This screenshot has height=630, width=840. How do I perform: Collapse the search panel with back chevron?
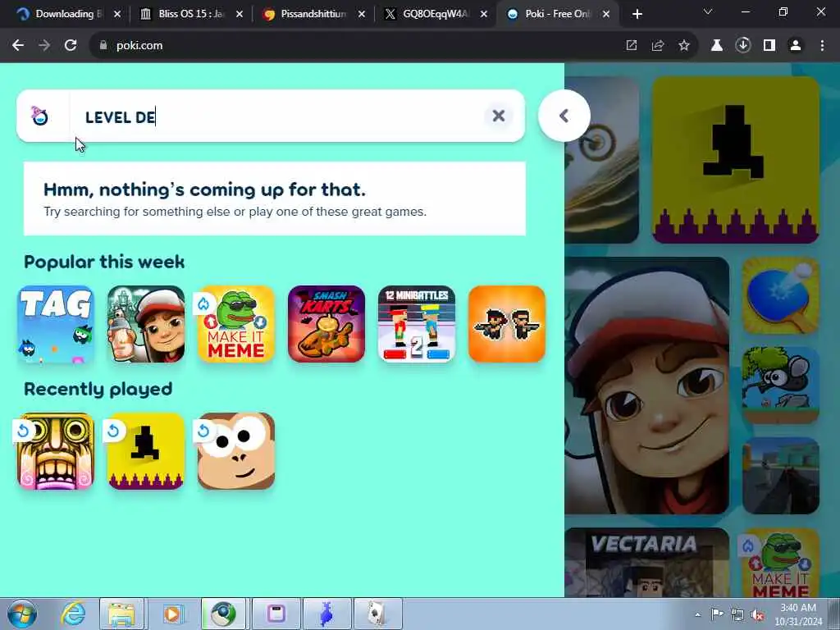pyautogui.click(x=564, y=116)
